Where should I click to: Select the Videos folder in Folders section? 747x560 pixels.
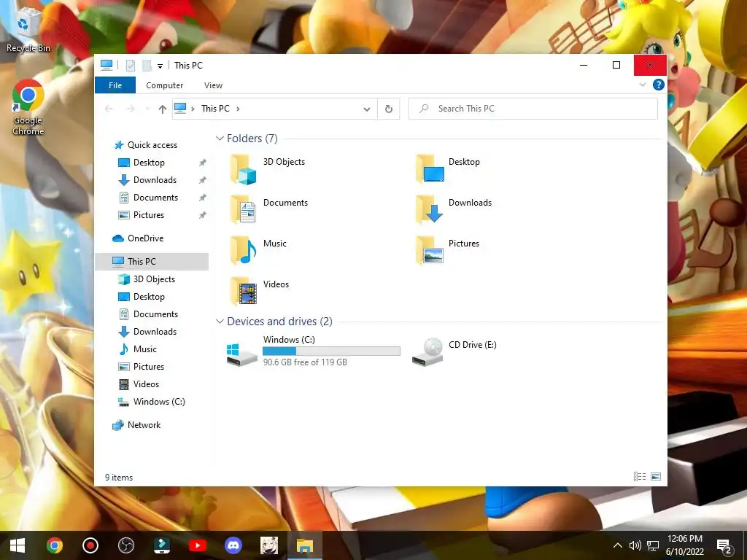tap(259, 291)
